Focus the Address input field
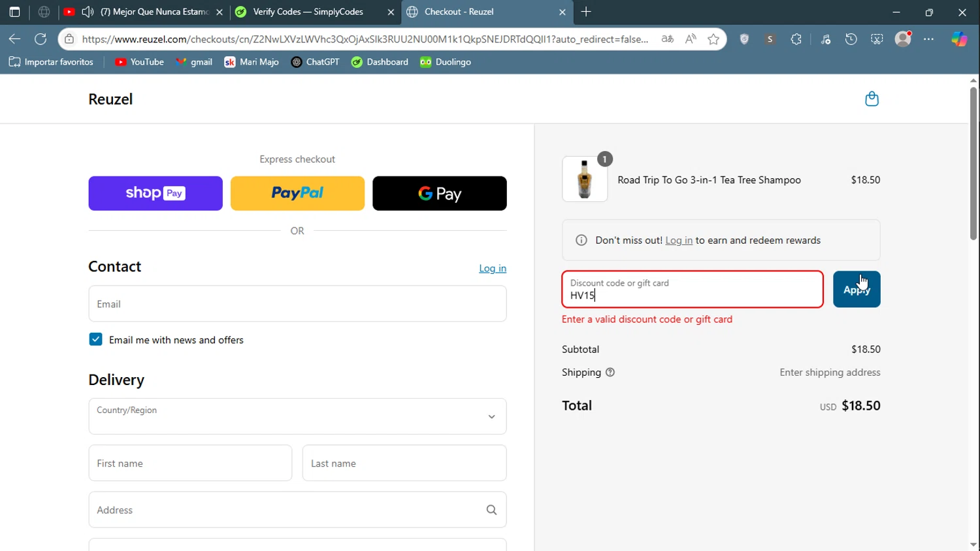 coord(297,510)
